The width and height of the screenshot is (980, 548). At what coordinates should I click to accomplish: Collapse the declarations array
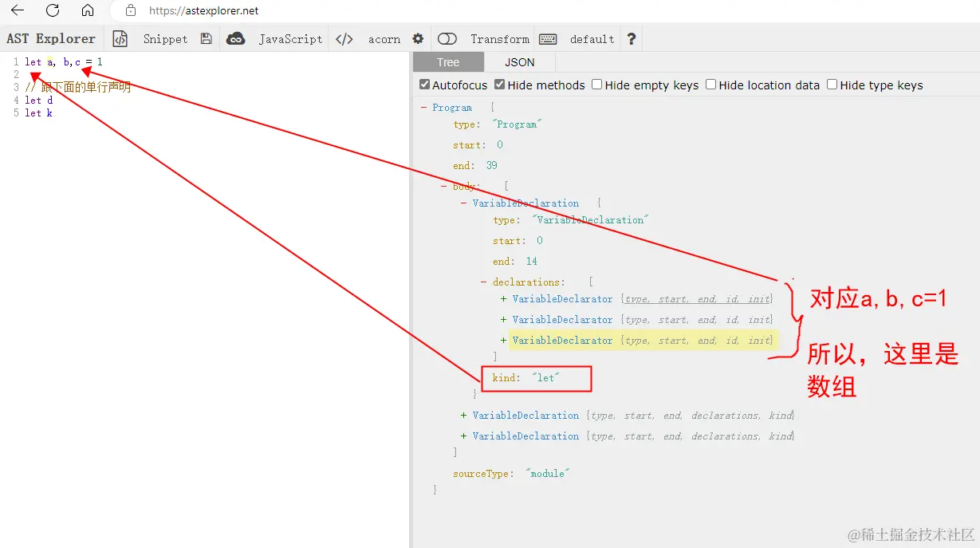coord(483,282)
